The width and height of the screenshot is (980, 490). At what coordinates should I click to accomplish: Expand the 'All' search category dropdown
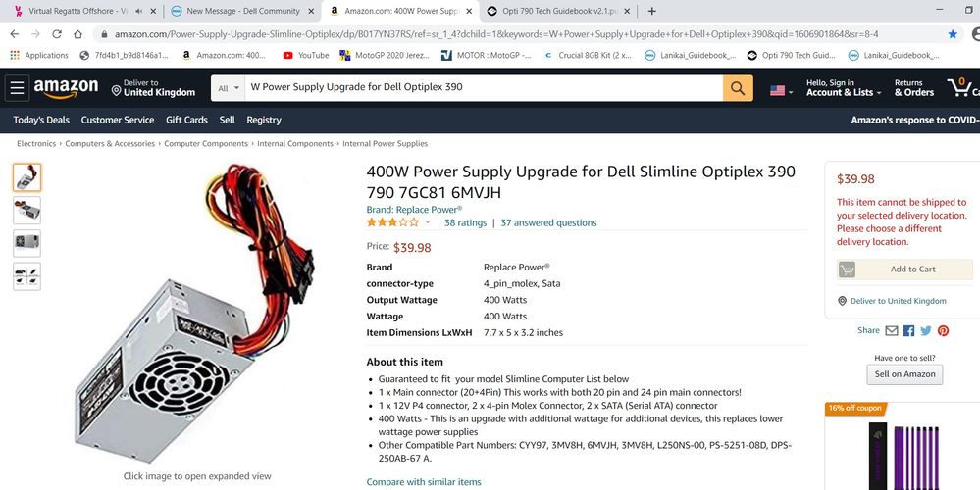(228, 87)
